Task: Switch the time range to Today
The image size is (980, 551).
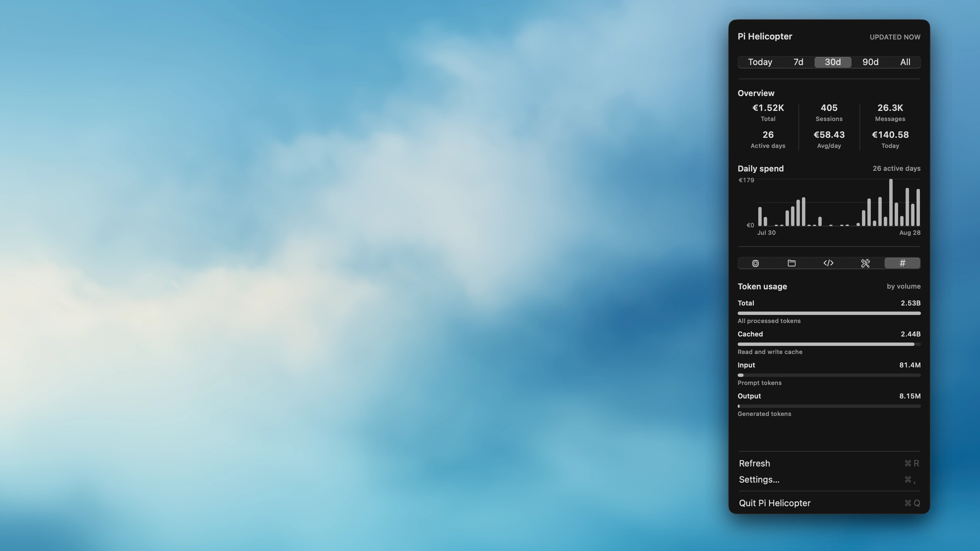Action: pos(760,62)
